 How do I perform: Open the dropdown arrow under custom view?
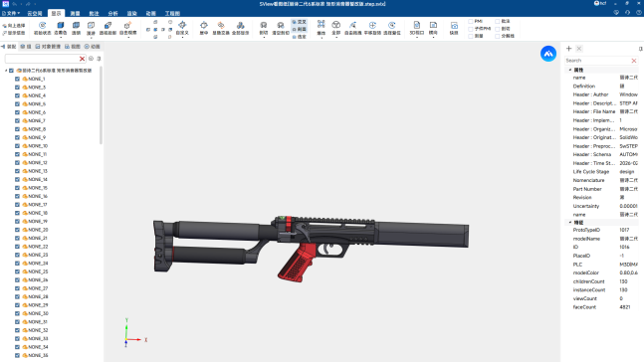182,38
